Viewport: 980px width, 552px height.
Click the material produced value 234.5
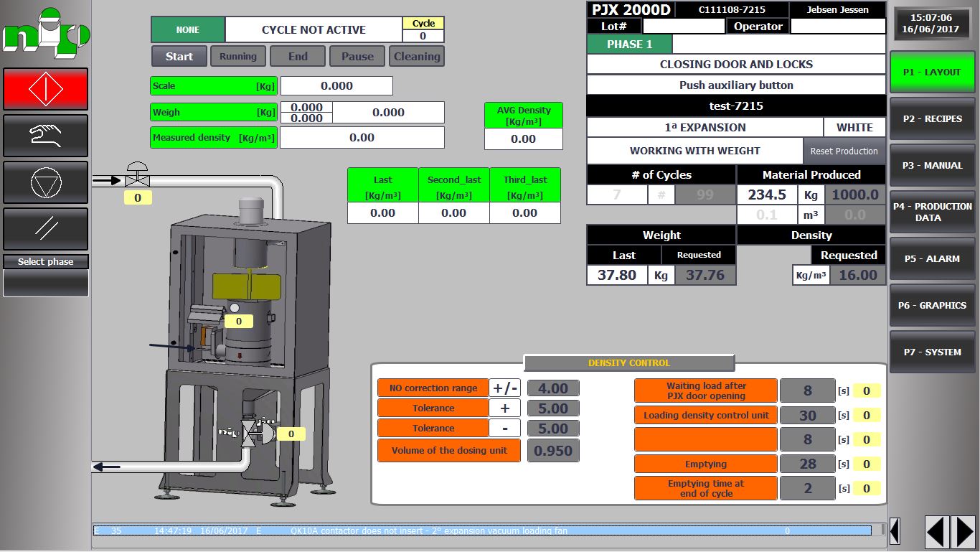point(767,195)
